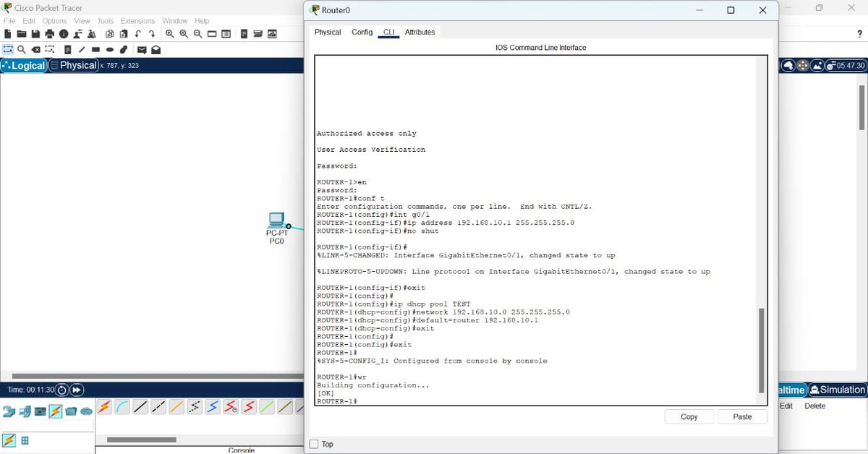Pick the orange Fiber cable
This screenshot has width=868, height=454.
point(176,407)
